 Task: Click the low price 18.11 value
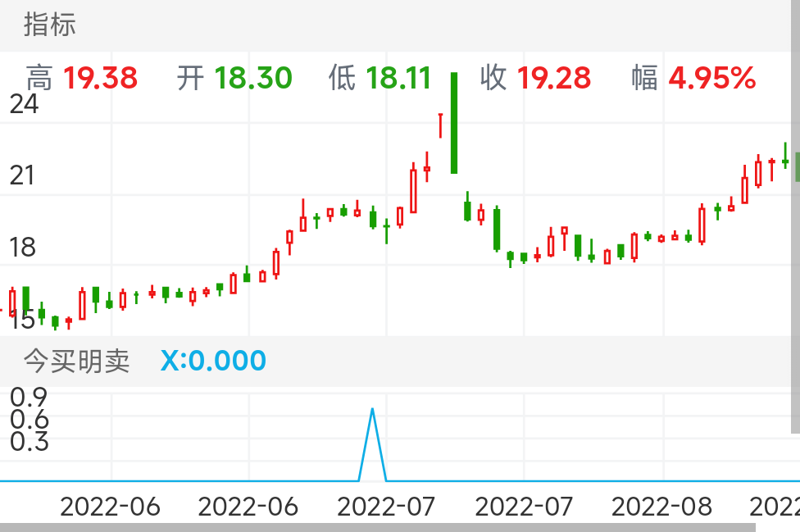pyautogui.click(x=398, y=78)
